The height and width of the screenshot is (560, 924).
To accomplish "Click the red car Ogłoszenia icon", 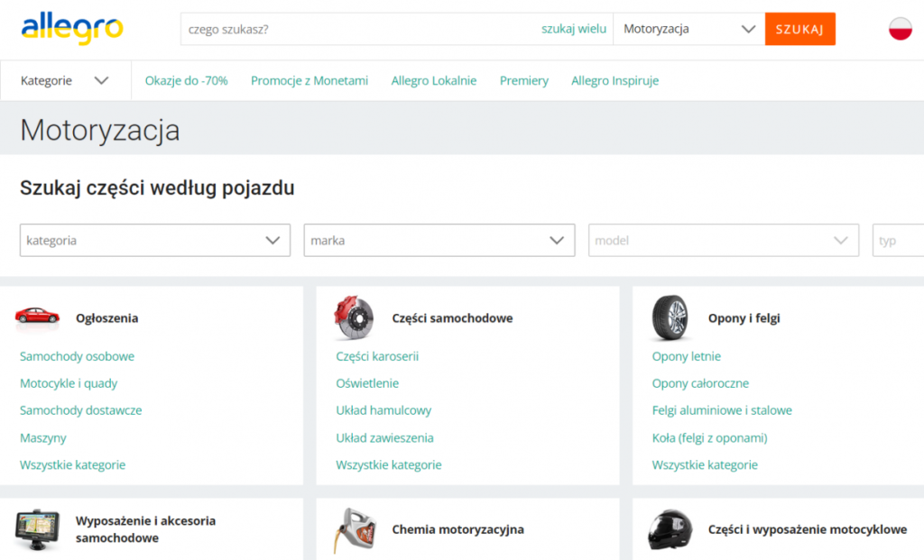I will [x=37, y=317].
